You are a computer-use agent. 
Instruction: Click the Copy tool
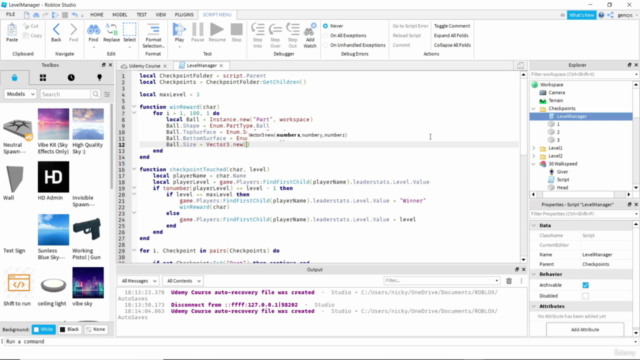click(32, 36)
